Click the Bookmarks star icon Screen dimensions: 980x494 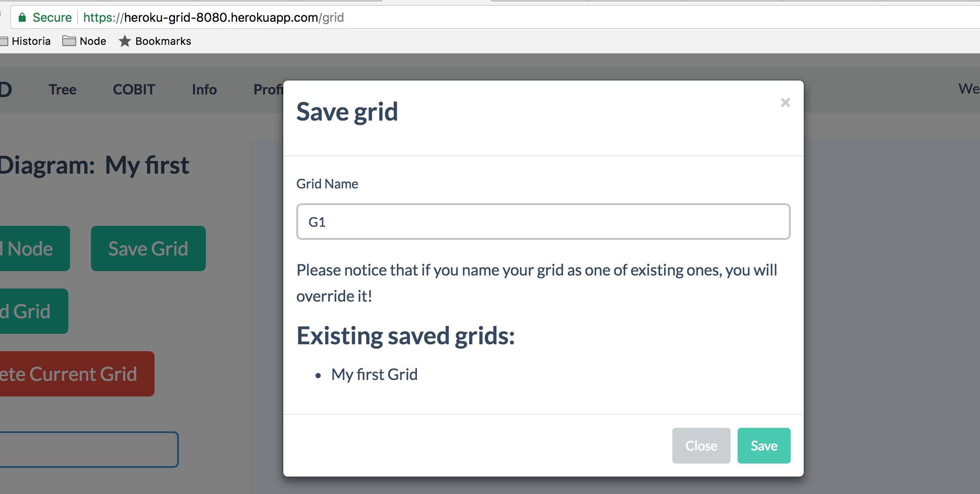(x=125, y=41)
